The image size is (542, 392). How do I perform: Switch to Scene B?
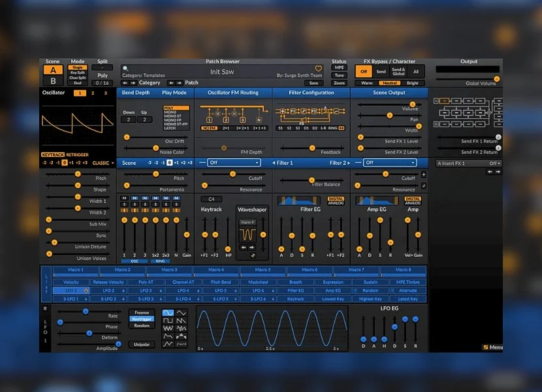53,81
